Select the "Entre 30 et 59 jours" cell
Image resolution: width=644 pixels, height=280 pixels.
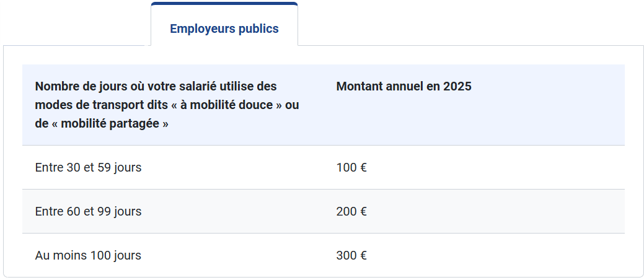point(88,167)
